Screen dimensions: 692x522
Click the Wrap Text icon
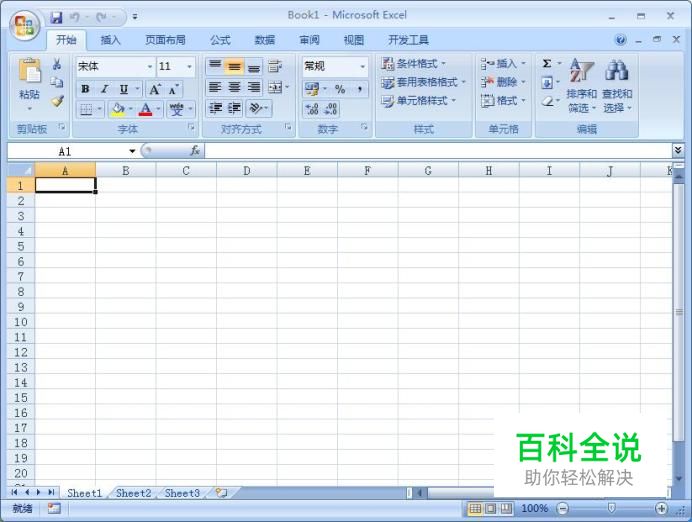(x=275, y=67)
